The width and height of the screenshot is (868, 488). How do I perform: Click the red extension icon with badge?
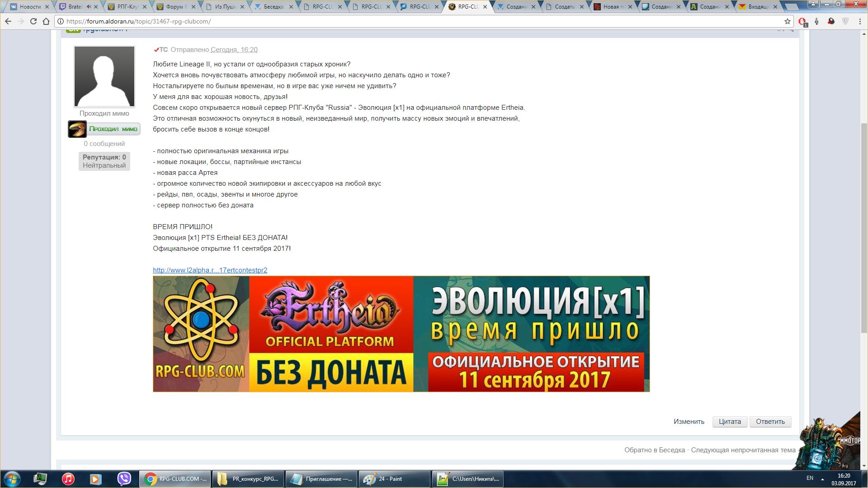(802, 22)
